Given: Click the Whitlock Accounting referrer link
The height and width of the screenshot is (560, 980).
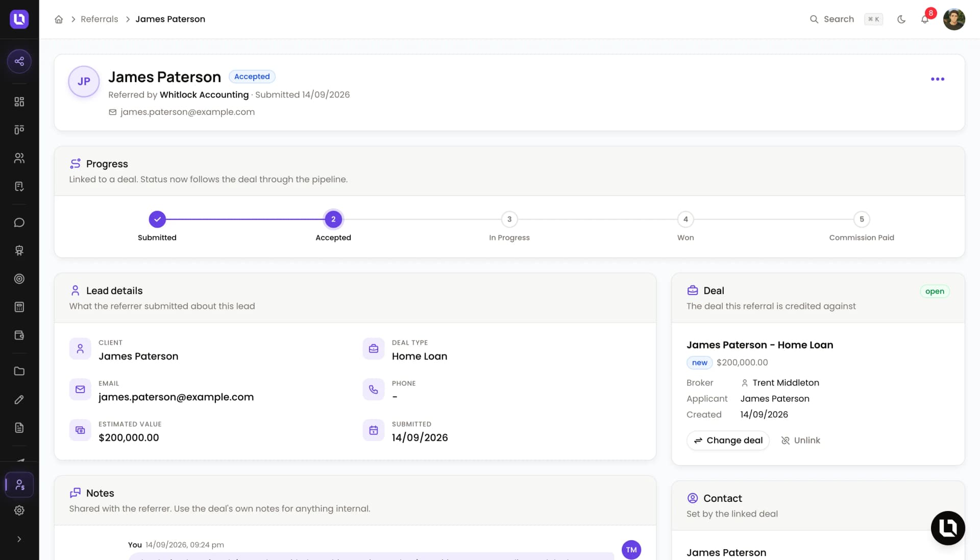Looking at the screenshot, I should pyautogui.click(x=204, y=94).
